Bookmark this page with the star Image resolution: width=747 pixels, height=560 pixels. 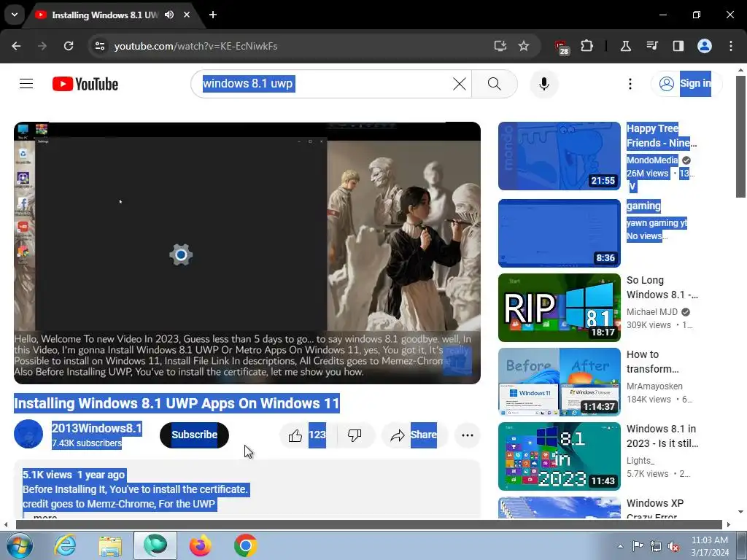(x=524, y=46)
